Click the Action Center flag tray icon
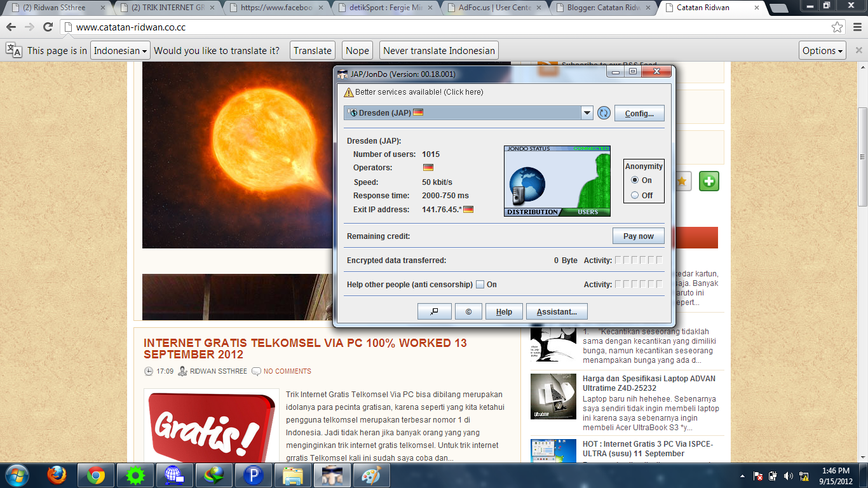868x488 pixels. tap(758, 476)
